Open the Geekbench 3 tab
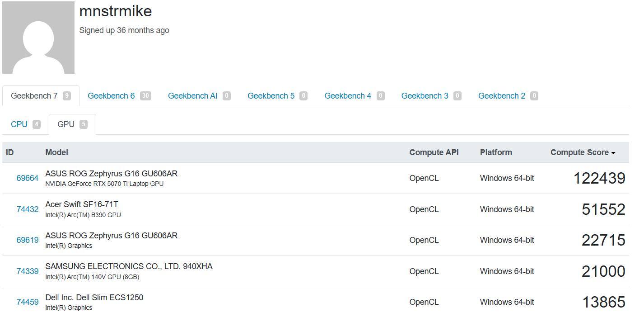Image resolution: width=644 pixels, height=322 pixels. tap(431, 96)
